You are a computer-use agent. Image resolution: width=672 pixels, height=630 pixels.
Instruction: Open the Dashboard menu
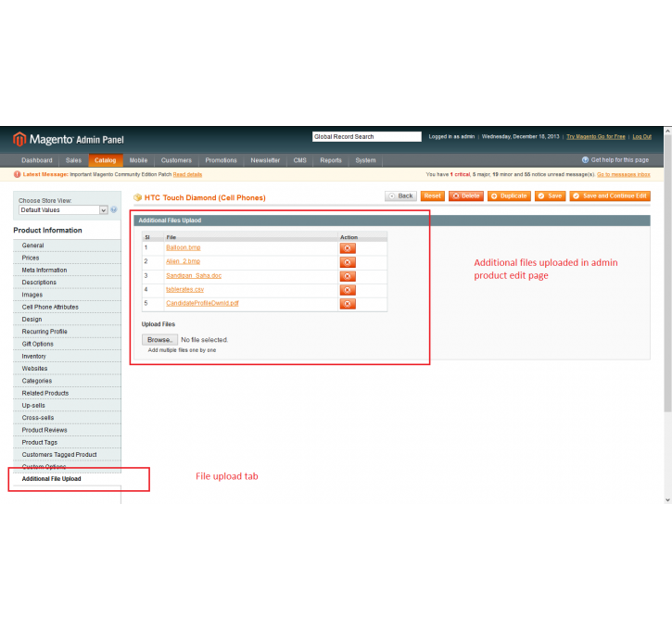[x=37, y=160]
